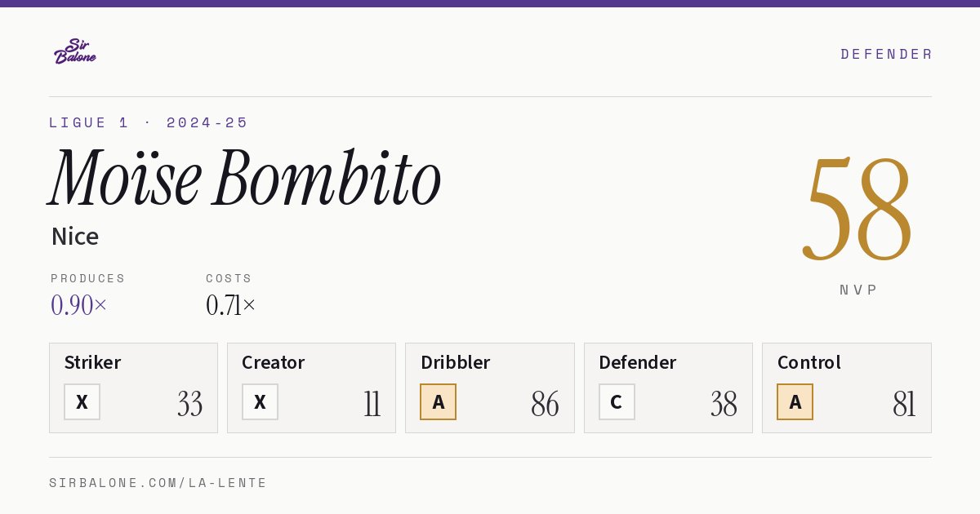Click the Nice club name
This screenshot has height=514, width=980.
coord(75,237)
